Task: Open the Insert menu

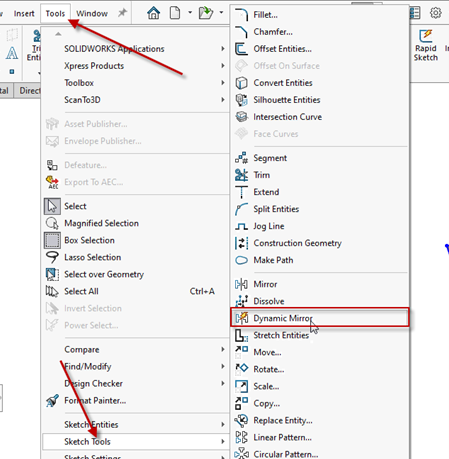Action: (24, 13)
